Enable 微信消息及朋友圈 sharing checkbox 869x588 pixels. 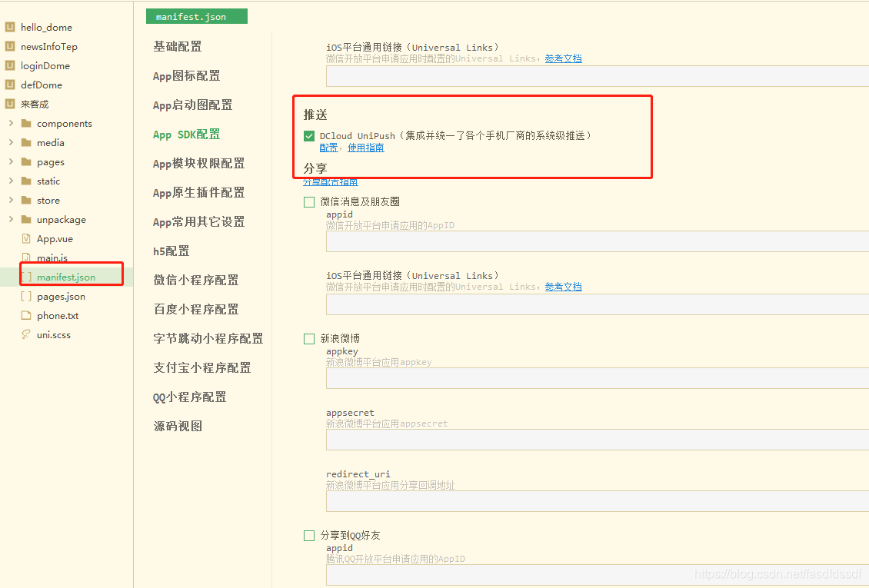tap(309, 202)
